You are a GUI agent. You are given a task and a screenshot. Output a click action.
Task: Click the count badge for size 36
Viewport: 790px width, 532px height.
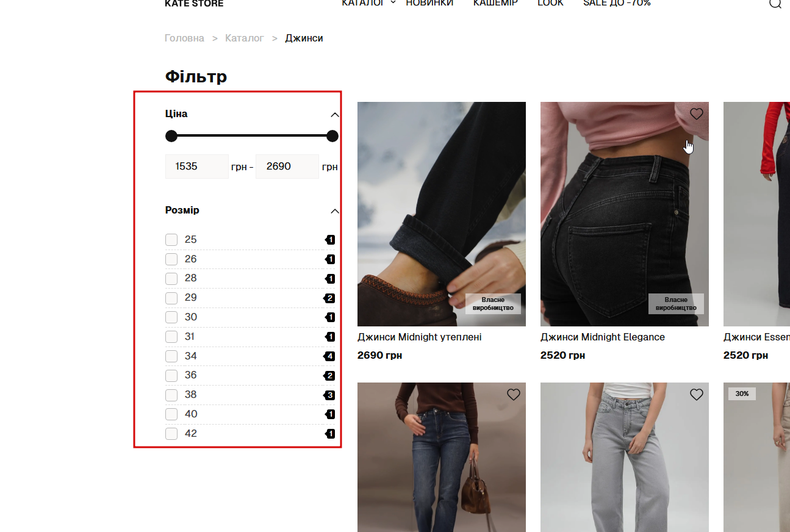(x=329, y=376)
